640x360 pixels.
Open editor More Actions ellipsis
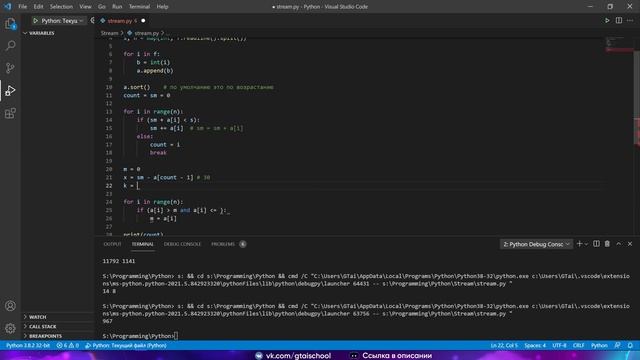point(630,20)
